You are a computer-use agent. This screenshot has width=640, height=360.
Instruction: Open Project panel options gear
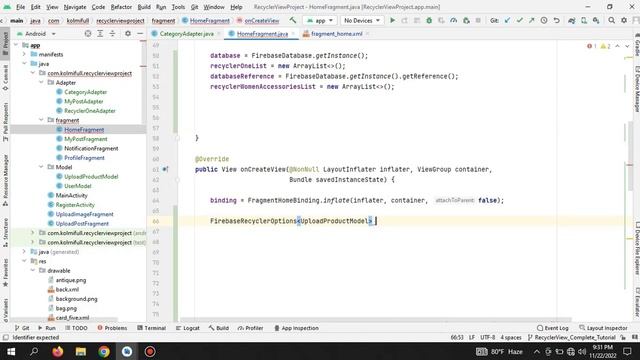pyautogui.click(x=128, y=33)
